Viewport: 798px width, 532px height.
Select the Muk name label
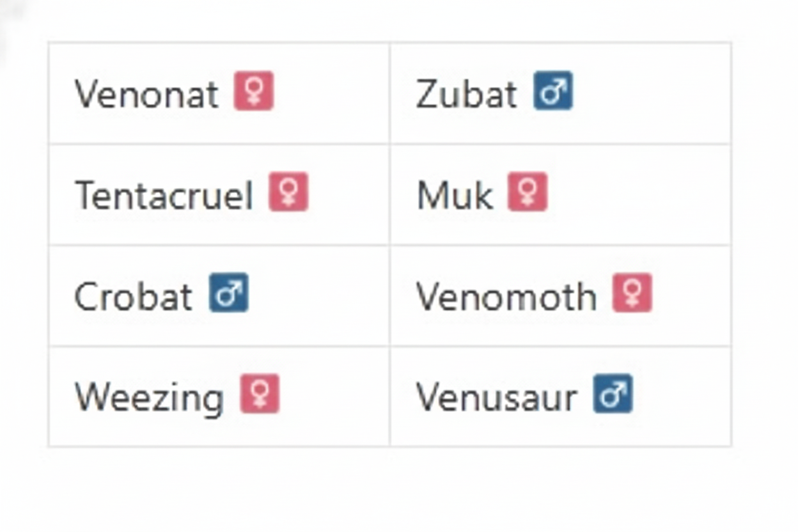click(455, 195)
